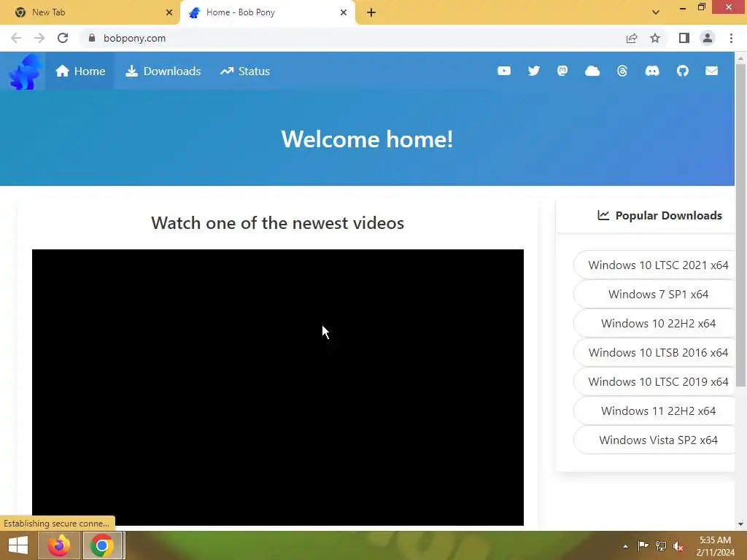Close the New Tab tab
The width and height of the screenshot is (747, 560).
pos(169,12)
